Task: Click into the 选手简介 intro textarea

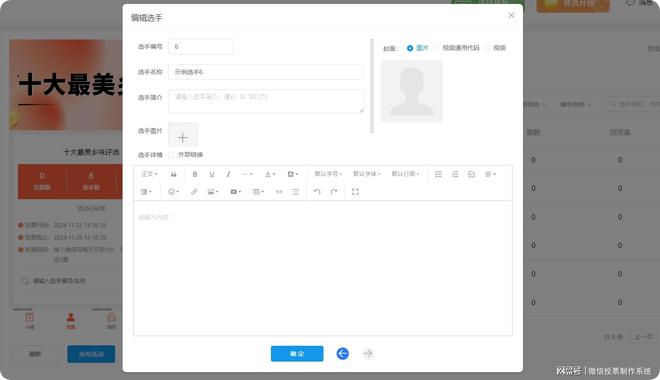Action: click(266, 101)
